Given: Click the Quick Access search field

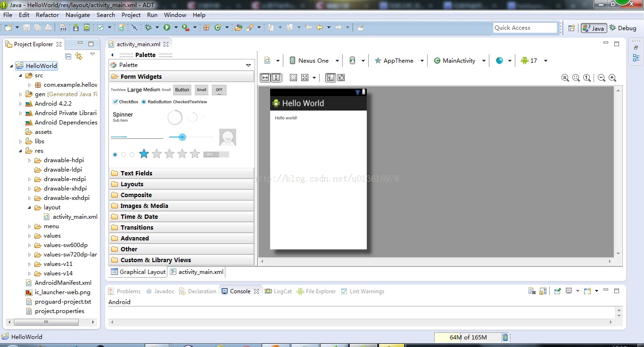Looking at the screenshot, I should click(525, 28).
